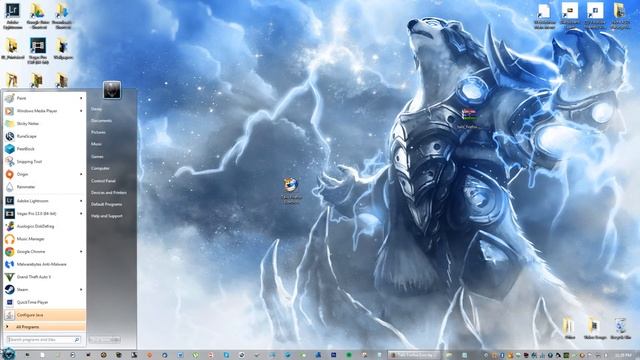Select the Recycle Bin desktop icon
Image resolution: width=640 pixels, height=360 pixels.
(x=620, y=329)
